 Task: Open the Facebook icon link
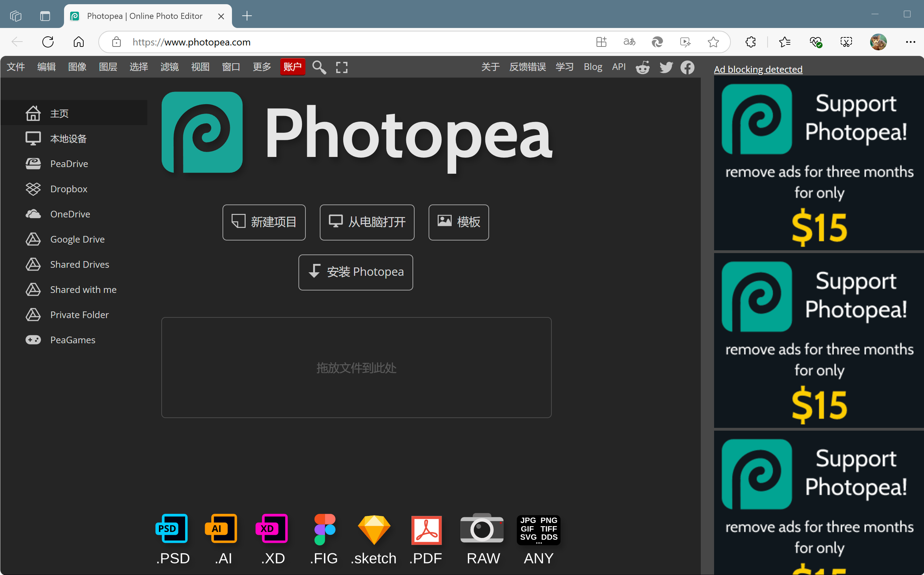coord(687,67)
